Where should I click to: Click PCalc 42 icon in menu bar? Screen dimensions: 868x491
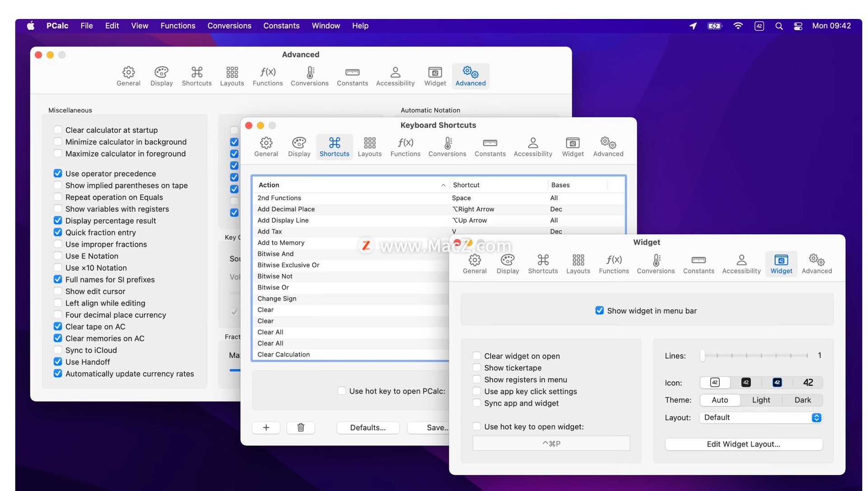point(759,26)
